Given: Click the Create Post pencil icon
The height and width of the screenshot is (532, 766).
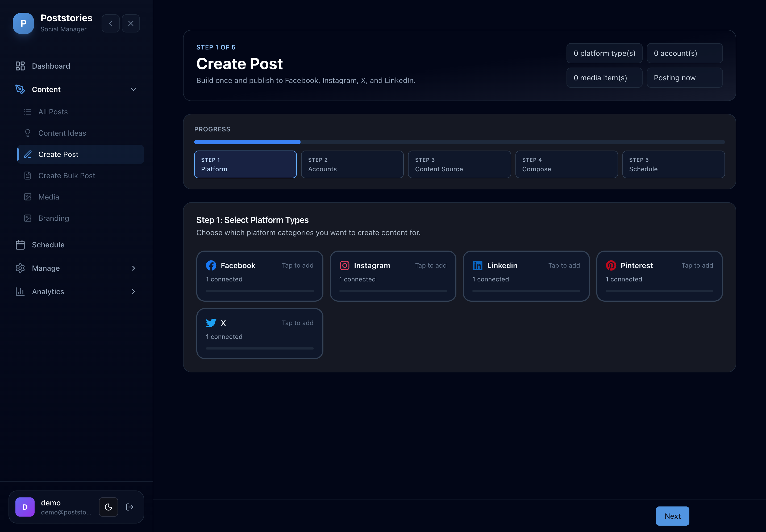Looking at the screenshot, I should point(28,154).
